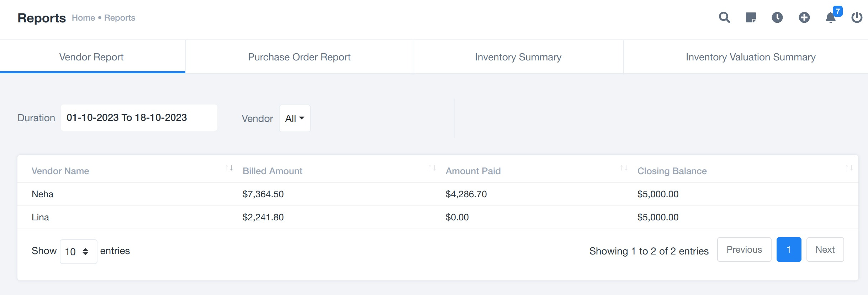
Task: Click the power logout icon
Action: [857, 17]
